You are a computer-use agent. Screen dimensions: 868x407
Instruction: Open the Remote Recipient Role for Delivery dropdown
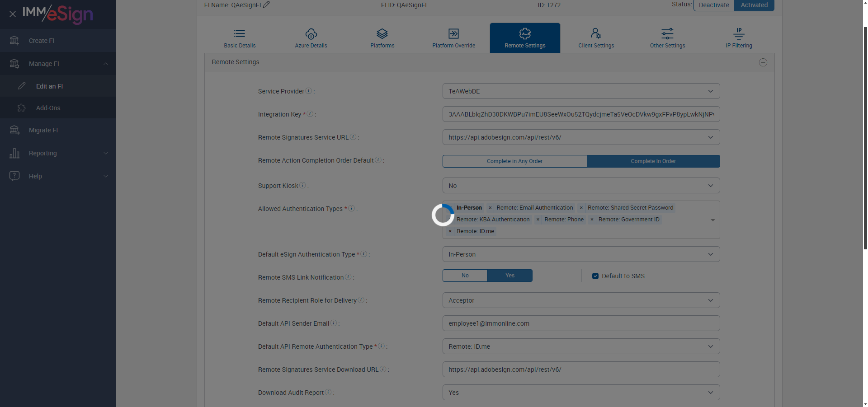(x=581, y=300)
